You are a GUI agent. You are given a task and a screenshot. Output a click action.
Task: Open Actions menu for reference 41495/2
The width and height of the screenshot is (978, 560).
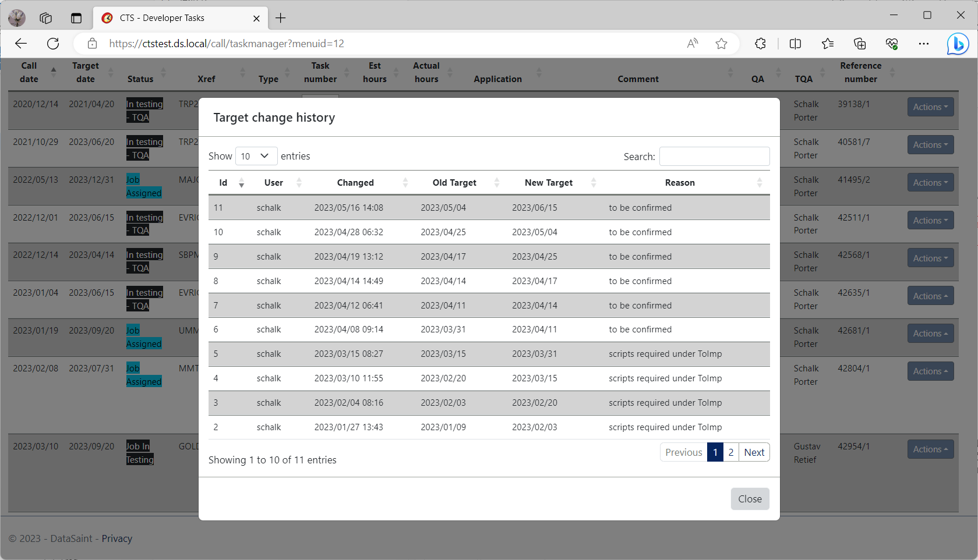click(930, 183)
